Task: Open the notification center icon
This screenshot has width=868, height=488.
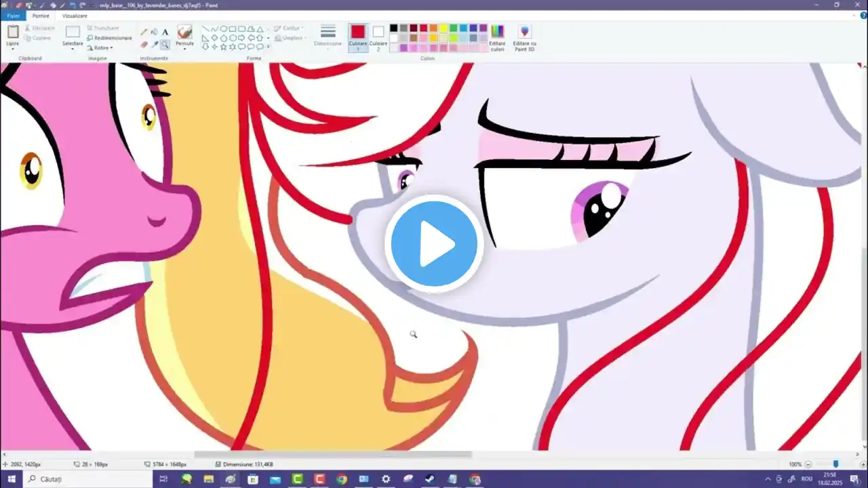Action: point(854,479)
